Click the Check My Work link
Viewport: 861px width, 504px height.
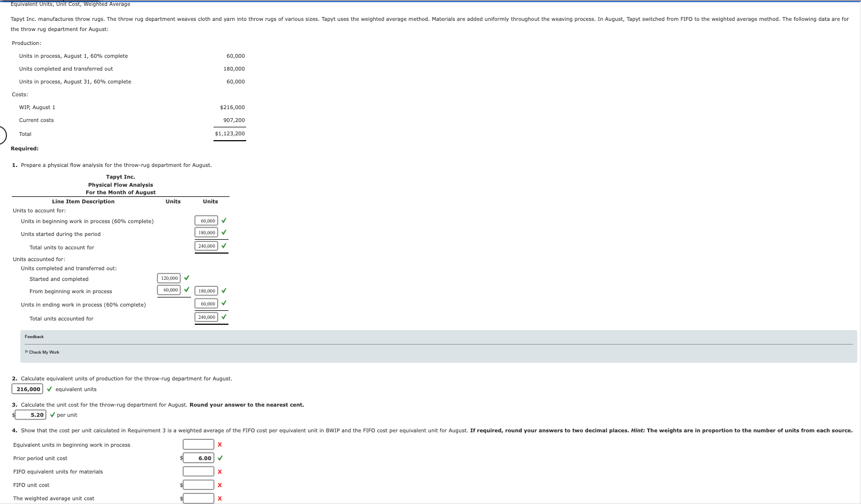point(43,352)
